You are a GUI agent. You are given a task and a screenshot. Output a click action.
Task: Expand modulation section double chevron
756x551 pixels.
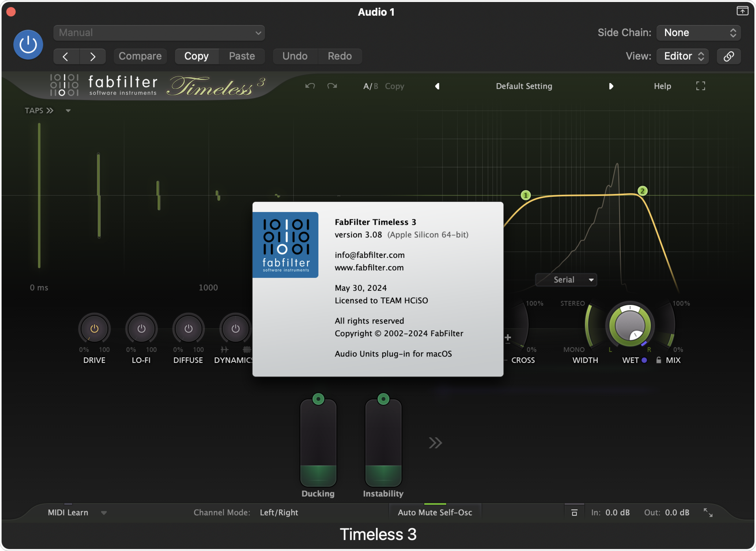point(435,443)
